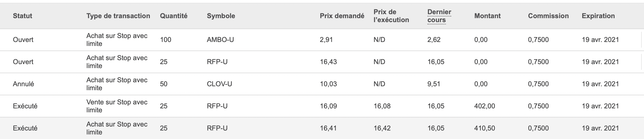The height and width of the screenshot is (139, 644).
Task: Click the Prix demandé column header
Action: click(342, 16)
